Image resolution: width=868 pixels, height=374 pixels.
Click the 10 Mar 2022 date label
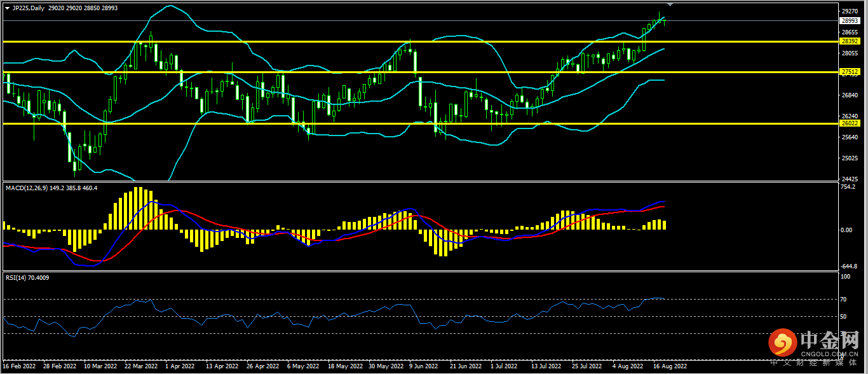[100, 366]
